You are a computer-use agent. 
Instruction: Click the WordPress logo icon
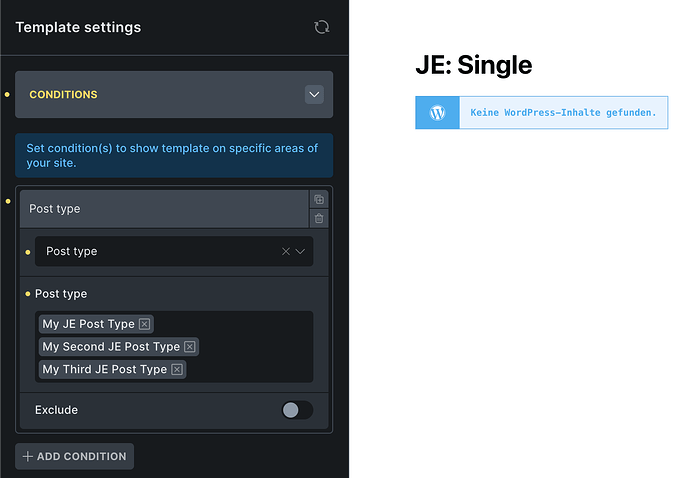437,113
